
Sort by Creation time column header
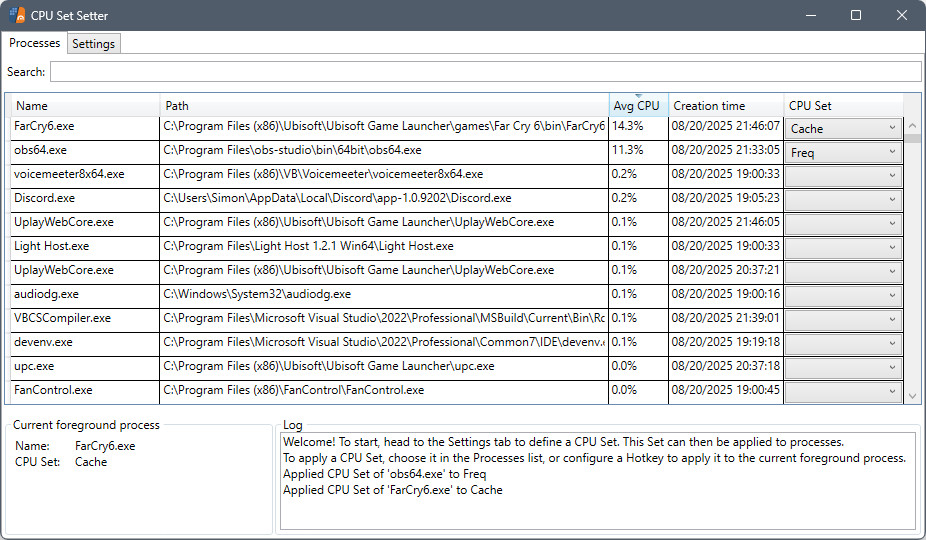[725, 106]
